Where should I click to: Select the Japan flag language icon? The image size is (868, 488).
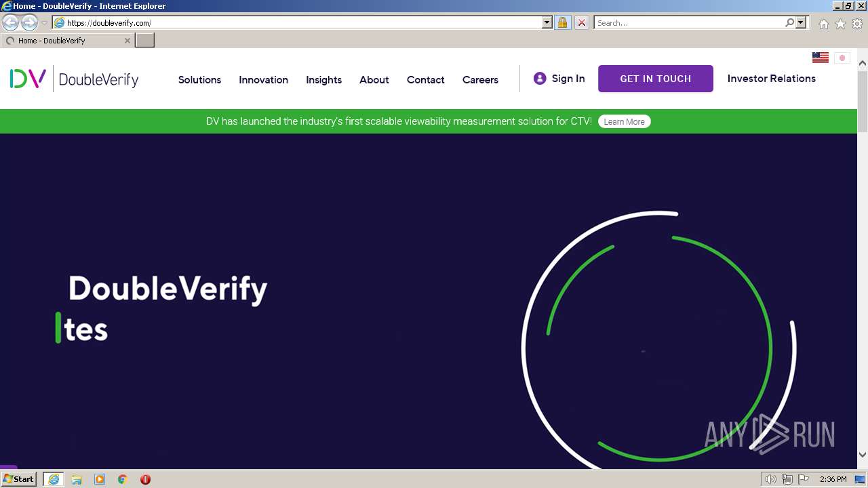click(842, 58)
